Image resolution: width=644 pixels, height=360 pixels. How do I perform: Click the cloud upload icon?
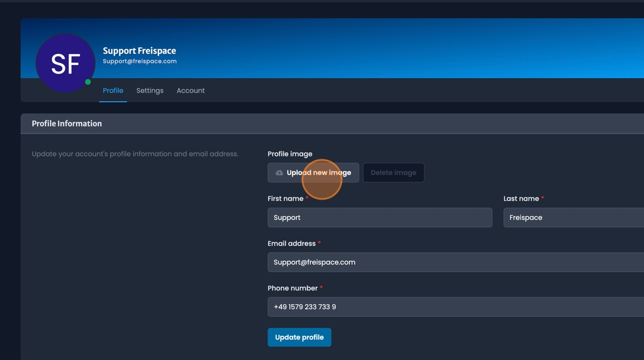tap(280, 173)
